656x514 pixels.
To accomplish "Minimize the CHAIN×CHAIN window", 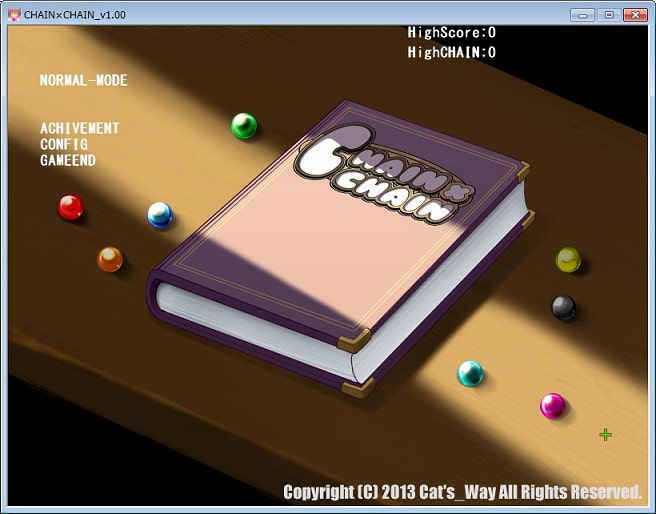I will [x=582, y=14].
